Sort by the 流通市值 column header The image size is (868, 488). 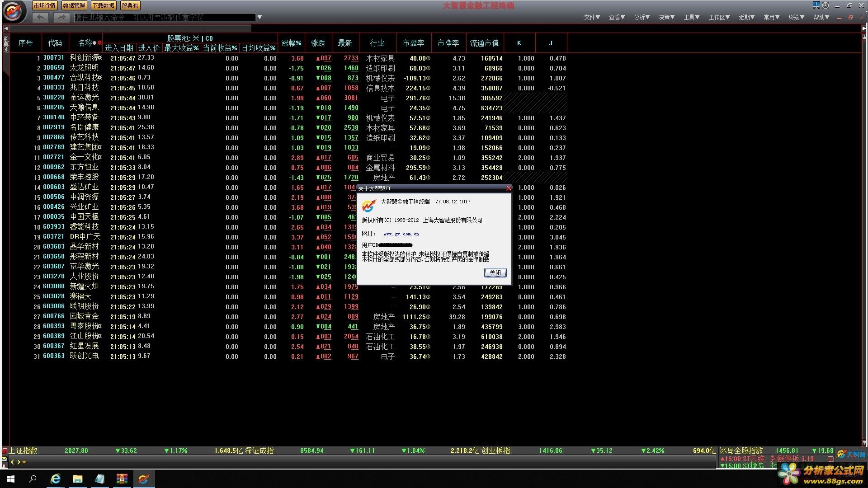tap(484, 43)
